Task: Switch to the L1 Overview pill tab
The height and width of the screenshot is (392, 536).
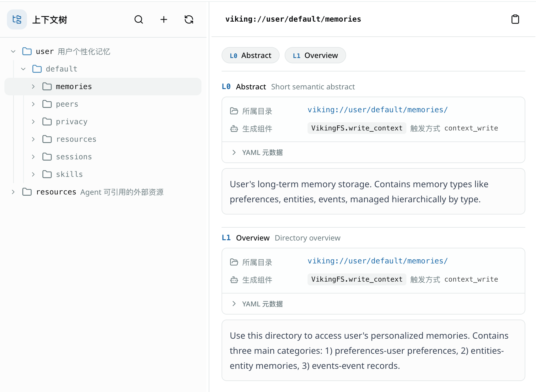Action: tap(315, 56)
